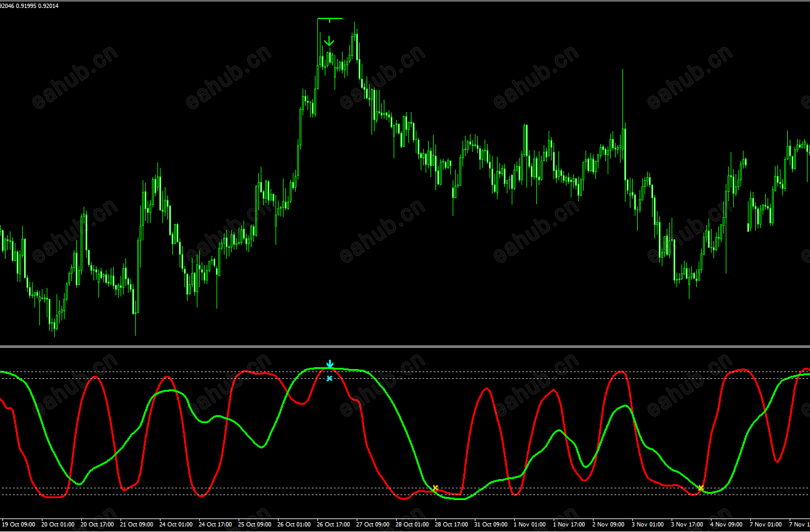Select the green down arrow sell signal on price chart
The height and width of the screenshot is (532, 810).
(x=329, y=41)
